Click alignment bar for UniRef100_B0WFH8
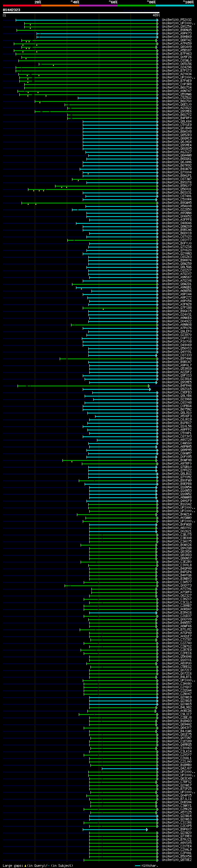 [x=110, y=460]
